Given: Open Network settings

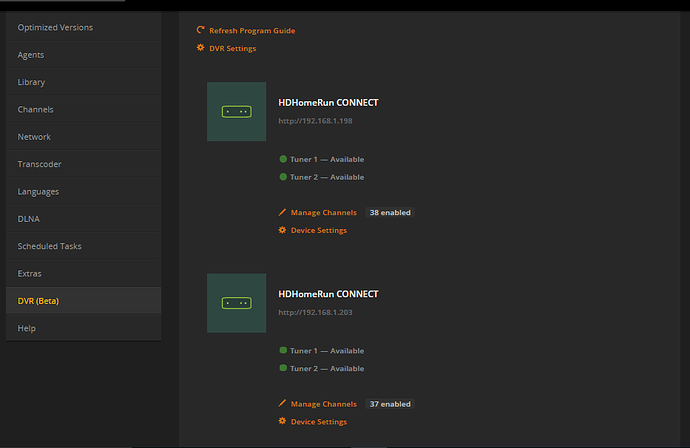Looking at the screenshot, I should 84,137.
